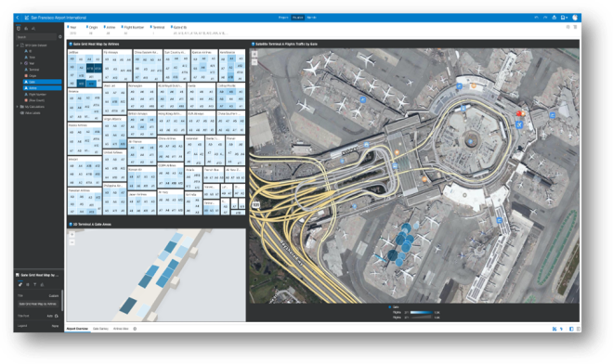Zoom in on the satellite map
Viewport: 613px width, 364px height.
(x=254, y=55)
